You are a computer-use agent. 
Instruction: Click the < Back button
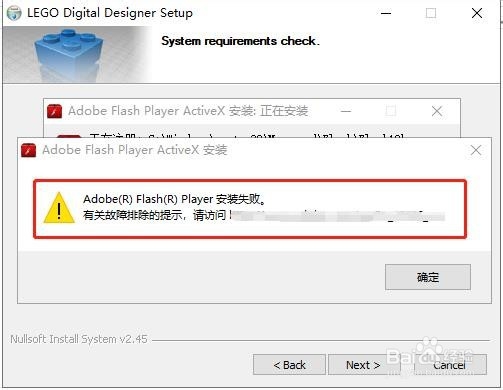(289, 365)
